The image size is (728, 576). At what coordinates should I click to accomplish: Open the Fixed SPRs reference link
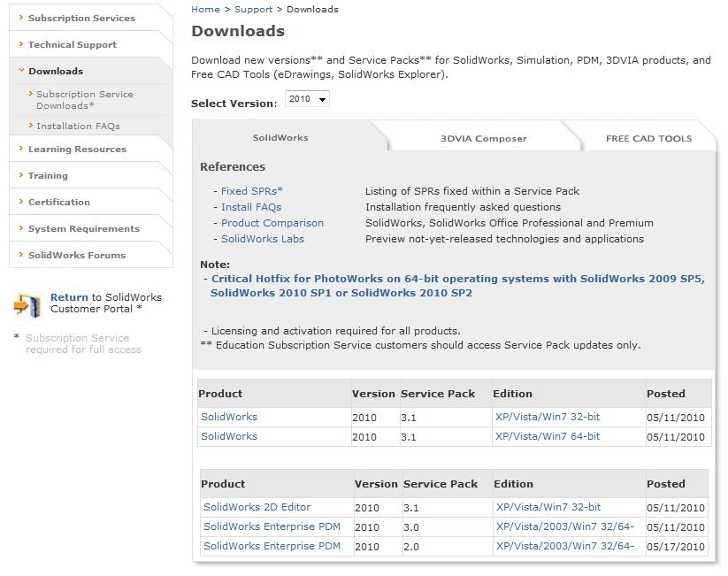pyautogui.click(x=251, y=191)
